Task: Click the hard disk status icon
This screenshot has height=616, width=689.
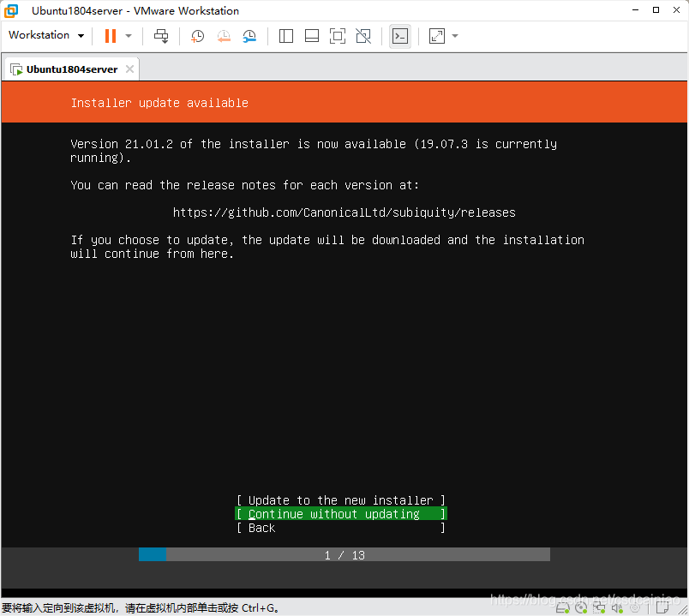Action: point(563,608)
